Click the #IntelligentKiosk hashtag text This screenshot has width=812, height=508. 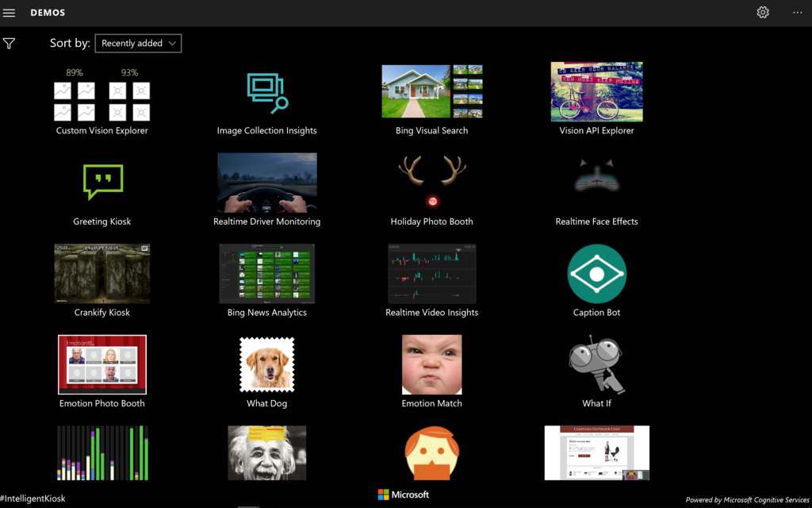coord(33,498)
